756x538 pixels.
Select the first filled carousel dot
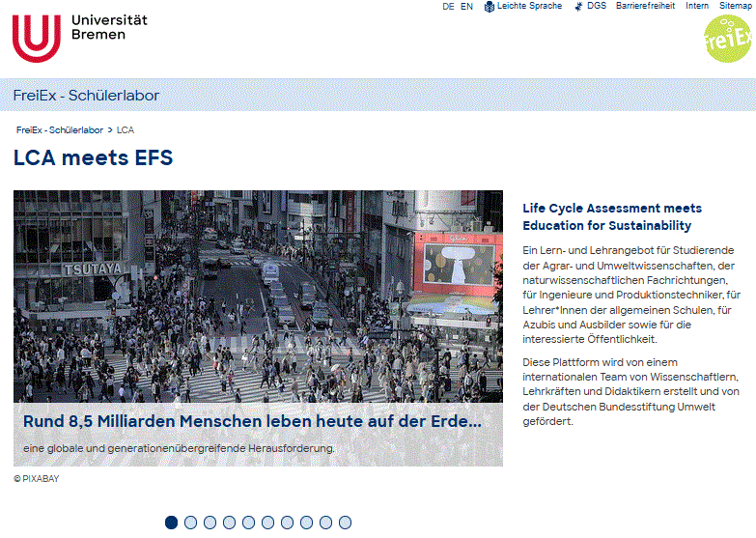click(172, 523)
